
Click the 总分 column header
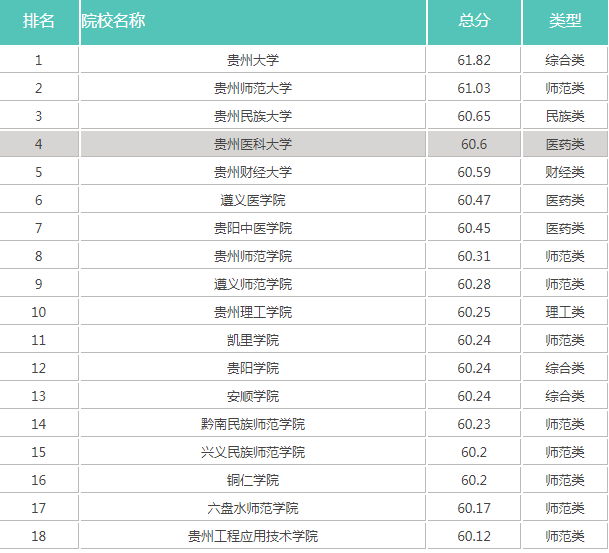(474, 21)
